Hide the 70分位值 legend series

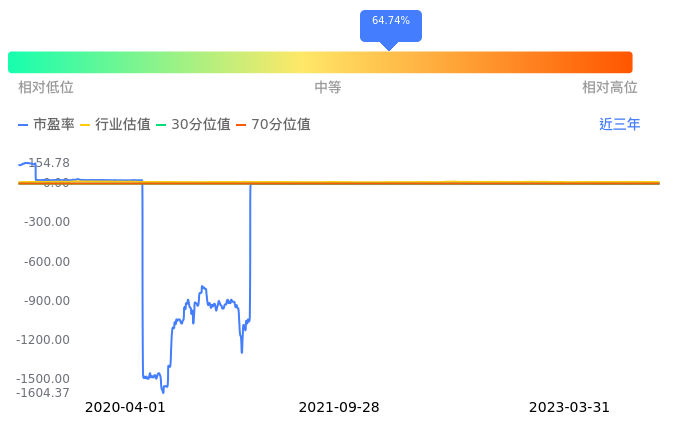(x=273, y=125)
